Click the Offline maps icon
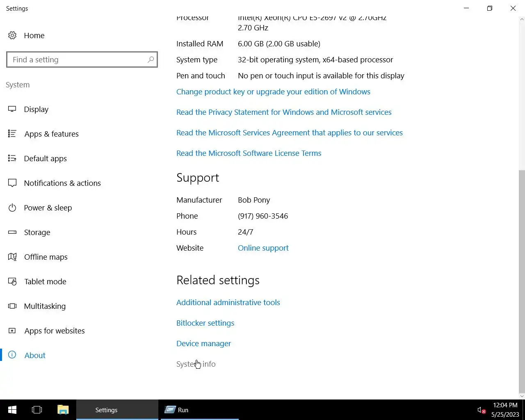525x420 pixels. [12, 257]
